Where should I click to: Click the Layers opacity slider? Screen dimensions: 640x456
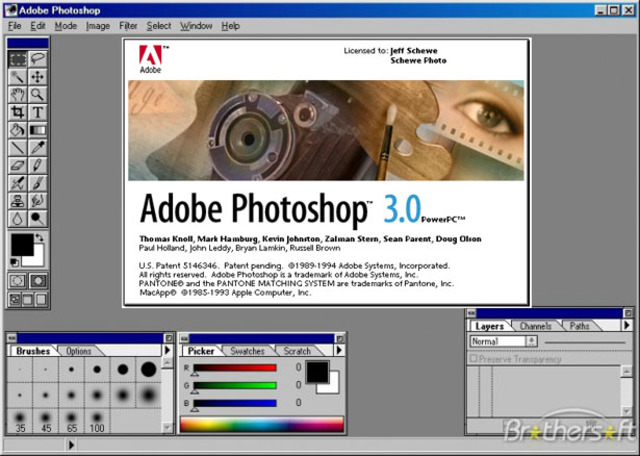[x=585, y=342]
